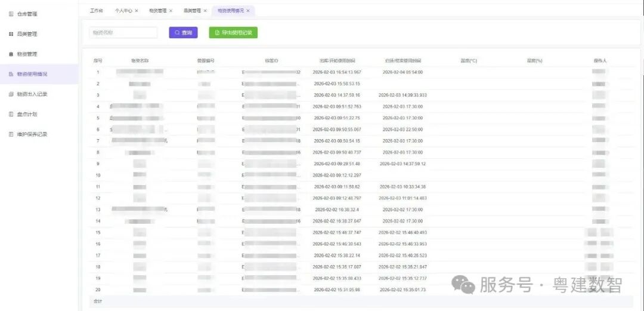The height and width of the screenshot is (311, 644).
Task: Switch to the 个人中心 tab
Action: point(123,11)
